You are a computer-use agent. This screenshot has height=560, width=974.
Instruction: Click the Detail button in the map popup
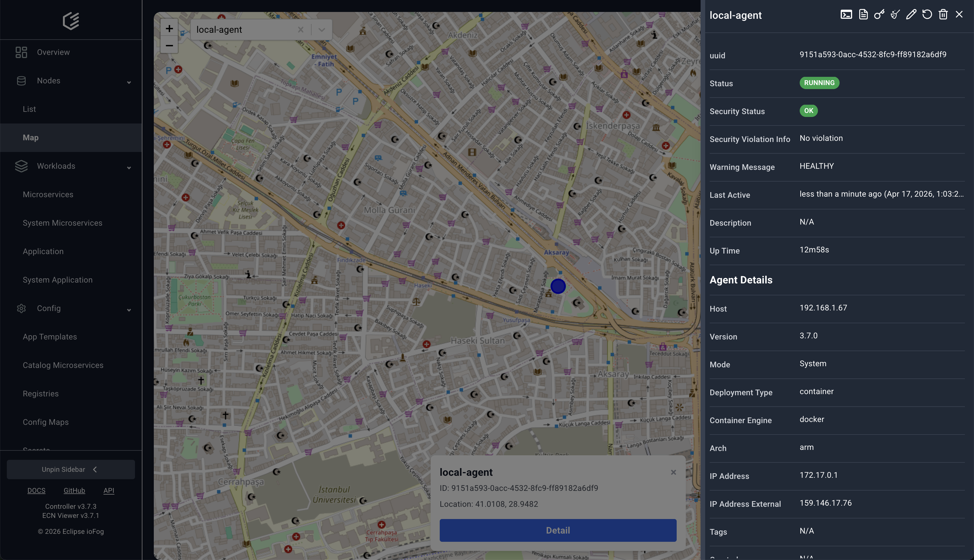pyautogui.click(x=558, y=530)
